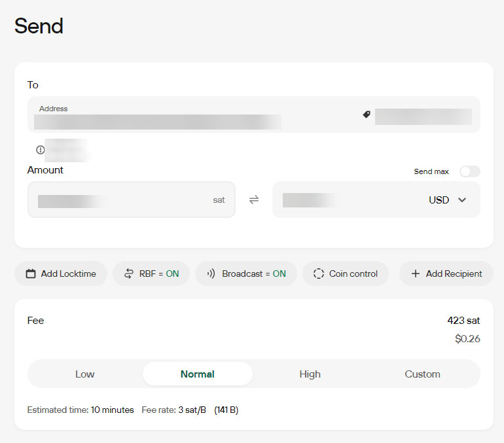This screenshot has width=504, height=443.
Task: Select the Low fee level
Action: pos(85,374)
